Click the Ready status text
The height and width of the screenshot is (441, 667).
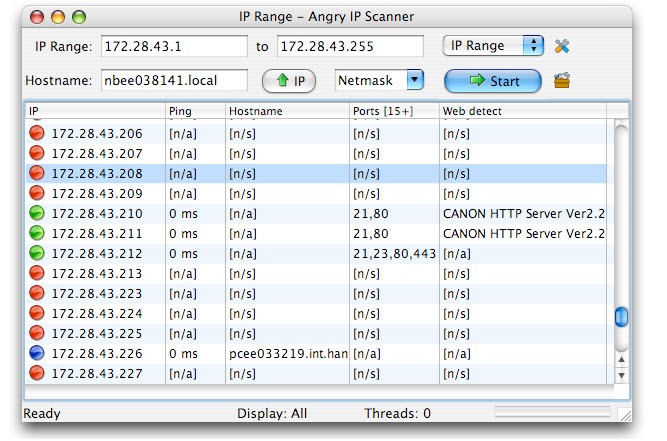[x=42, y=413]
